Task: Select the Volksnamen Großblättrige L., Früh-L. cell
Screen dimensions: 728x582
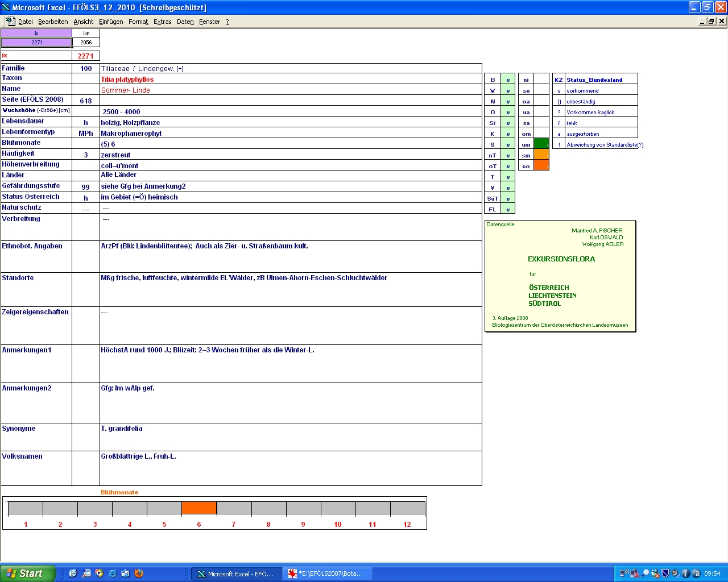Action: click(x=291, y=468)
